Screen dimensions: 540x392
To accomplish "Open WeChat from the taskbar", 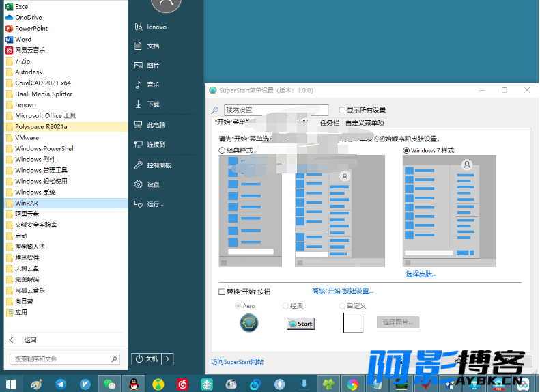I will [x=109, y=384].
